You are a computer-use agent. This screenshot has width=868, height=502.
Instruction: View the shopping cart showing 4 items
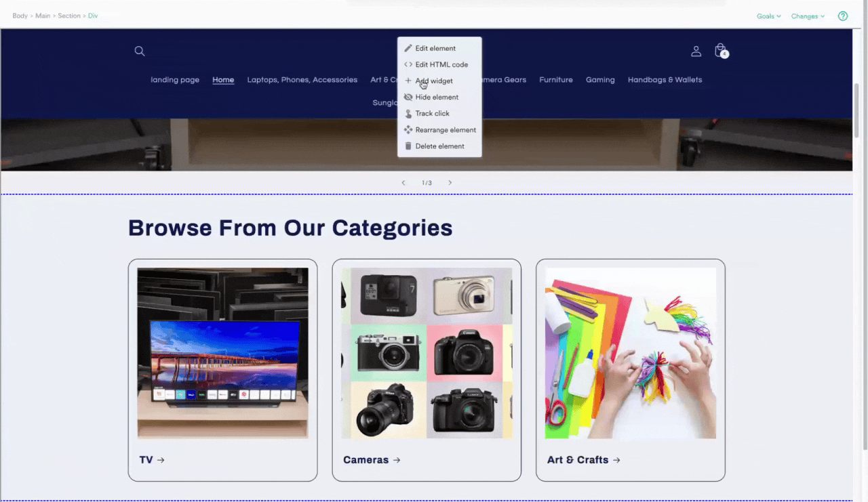(720, 50)
